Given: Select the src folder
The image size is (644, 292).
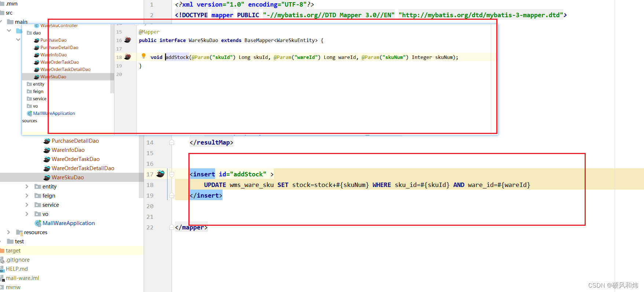Looking at the screenshot, I should point(9,13).
